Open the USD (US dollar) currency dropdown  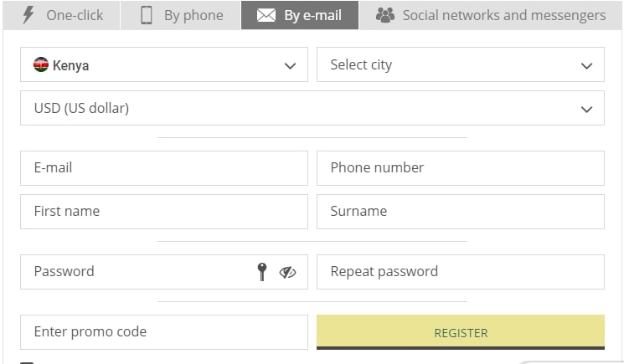[312, 108]
